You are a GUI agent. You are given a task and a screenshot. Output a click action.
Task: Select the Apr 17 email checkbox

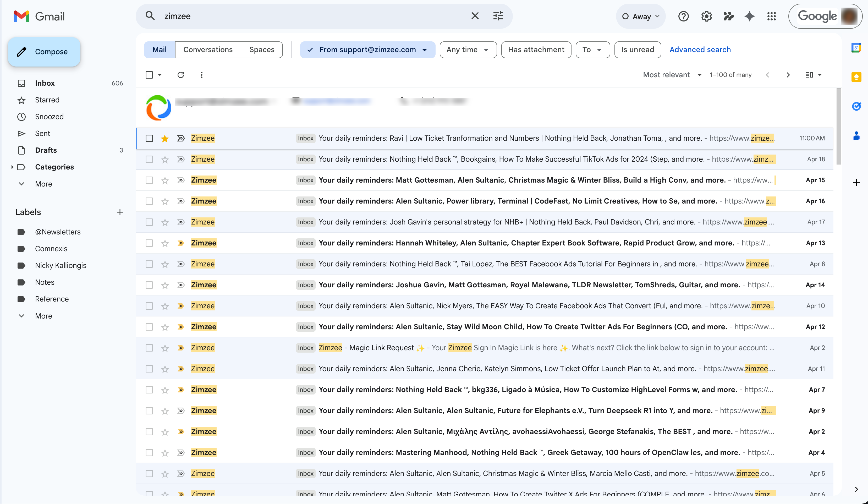point(149,222)
